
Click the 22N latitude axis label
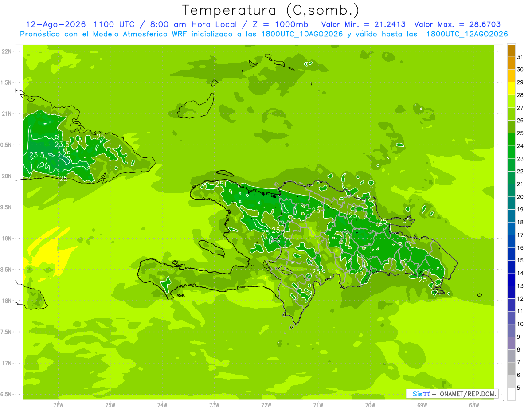coord(8,51)
